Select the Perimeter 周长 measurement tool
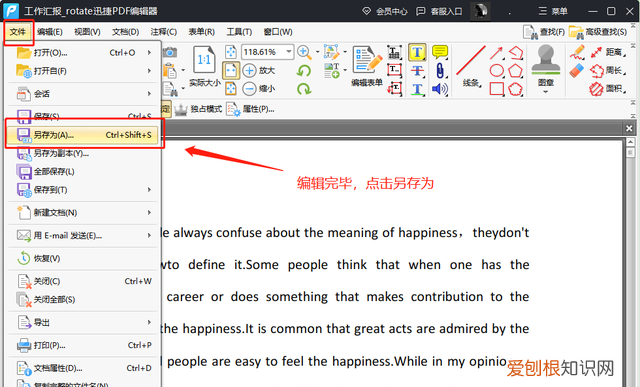This screenshot has height=387, width=640. tap(608, 70)
